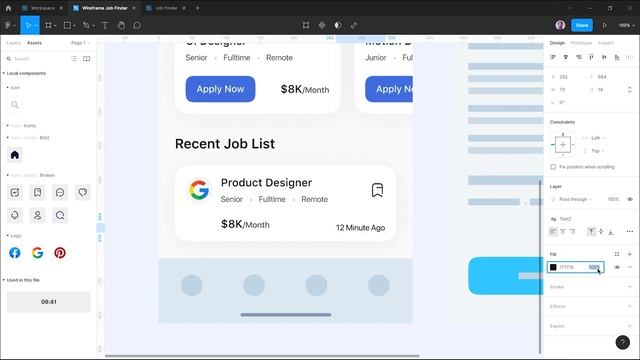This screenshot has height=360, width=640.
Task: Open the Workspace file tab
Action: click(42, 8)
